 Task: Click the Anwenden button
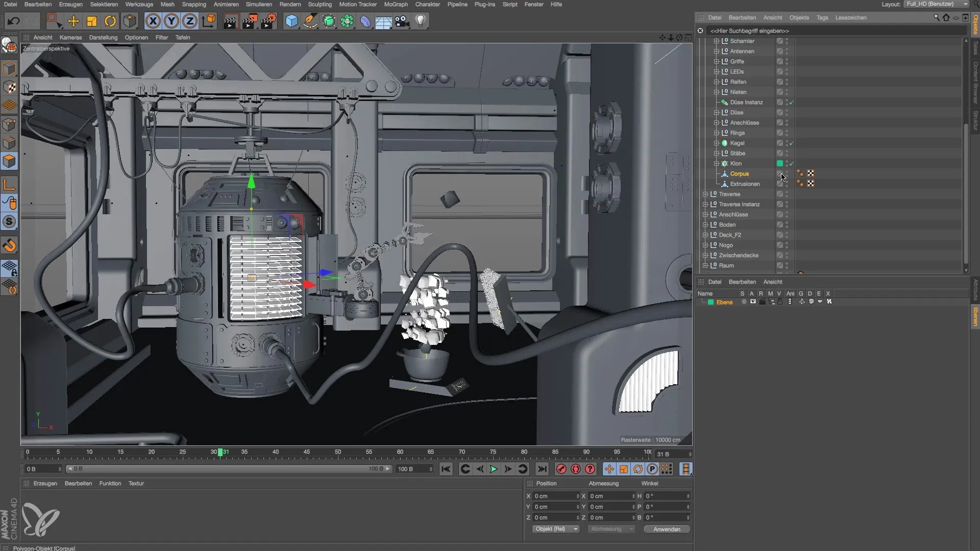(667, 529)
